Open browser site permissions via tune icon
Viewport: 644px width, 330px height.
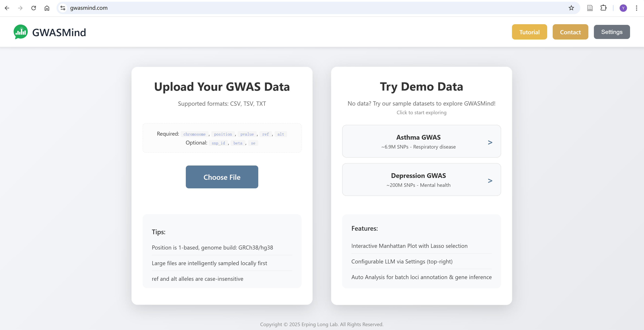(63, 8)
